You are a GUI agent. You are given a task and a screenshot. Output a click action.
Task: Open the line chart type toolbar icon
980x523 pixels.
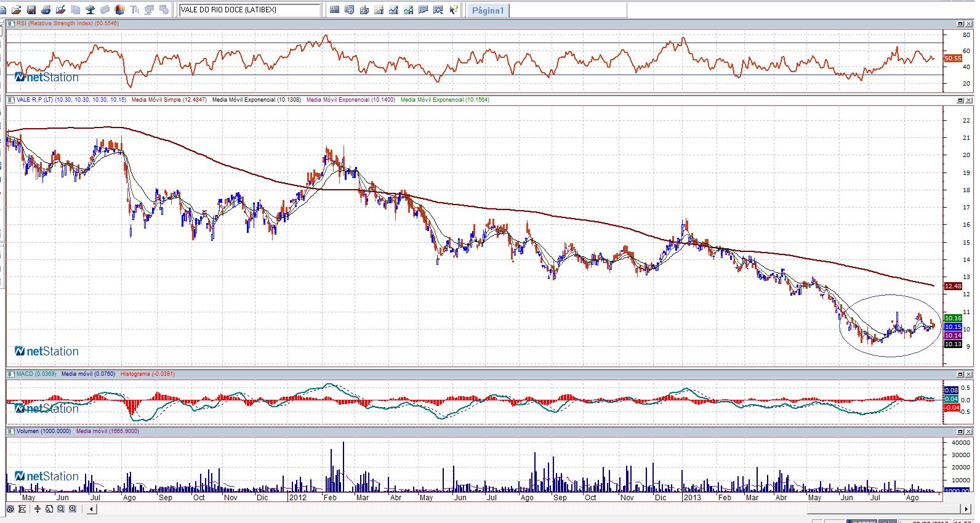coord(393,10)
